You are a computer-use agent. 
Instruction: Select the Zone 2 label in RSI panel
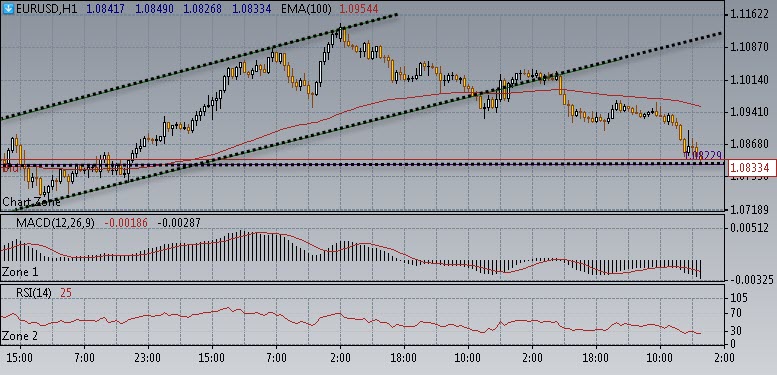[20, 336]
